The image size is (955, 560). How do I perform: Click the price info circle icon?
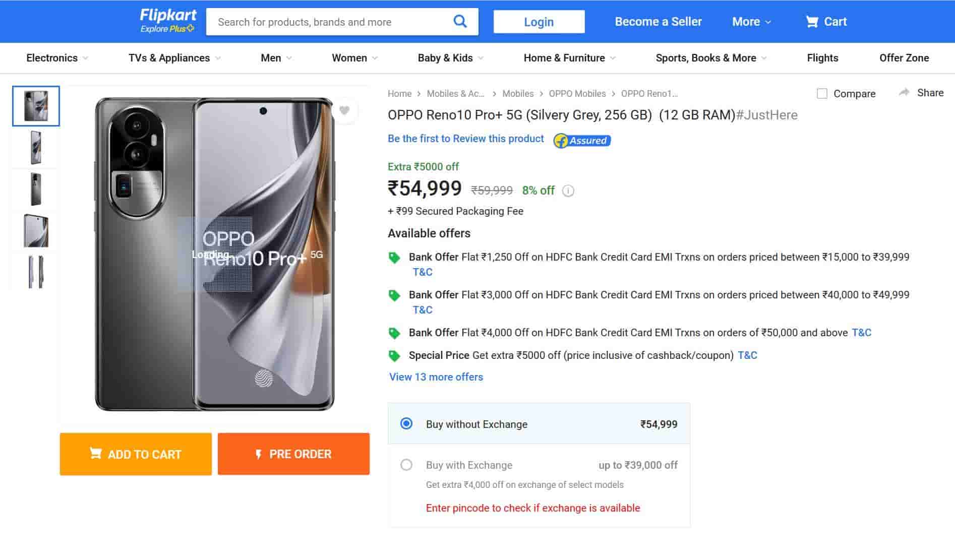[x=568, y=191]
